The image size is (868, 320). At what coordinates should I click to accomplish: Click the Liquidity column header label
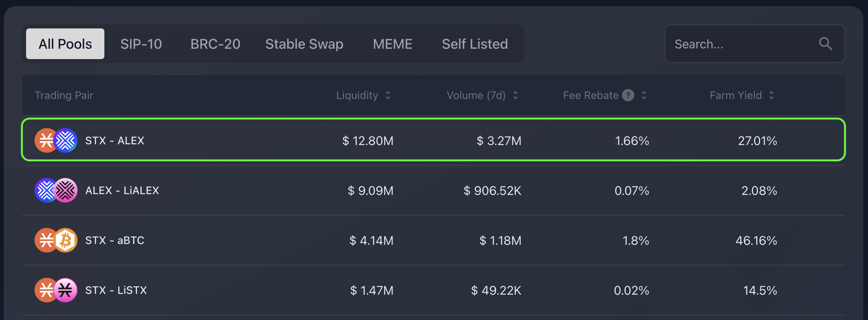coord(357,95)
